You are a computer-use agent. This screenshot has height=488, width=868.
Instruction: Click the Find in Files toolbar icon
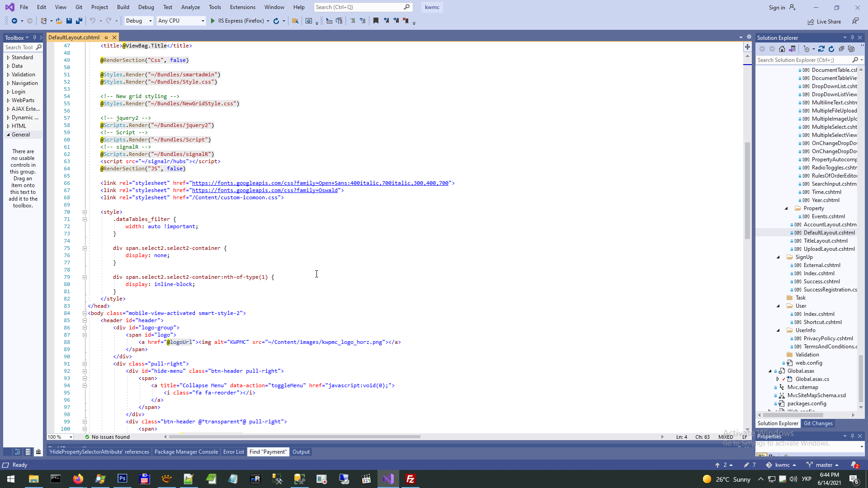tap(295, 21)
